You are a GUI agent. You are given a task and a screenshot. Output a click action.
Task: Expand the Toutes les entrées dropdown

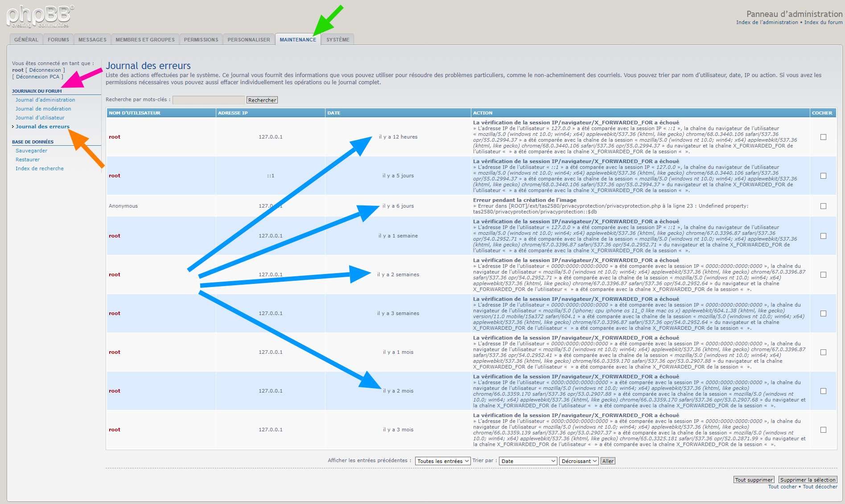click(x=442, y=461)
